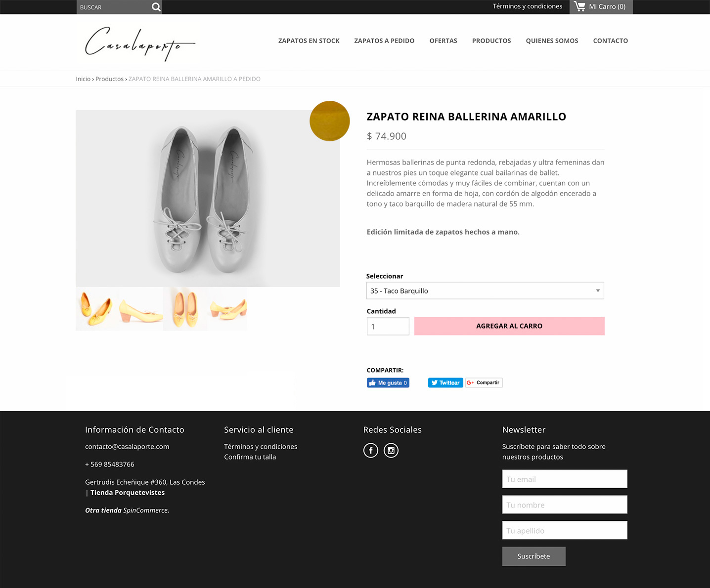Click the Casalaporte logo
The width and height of the screenshot is (710, 588).
[140, 43]
